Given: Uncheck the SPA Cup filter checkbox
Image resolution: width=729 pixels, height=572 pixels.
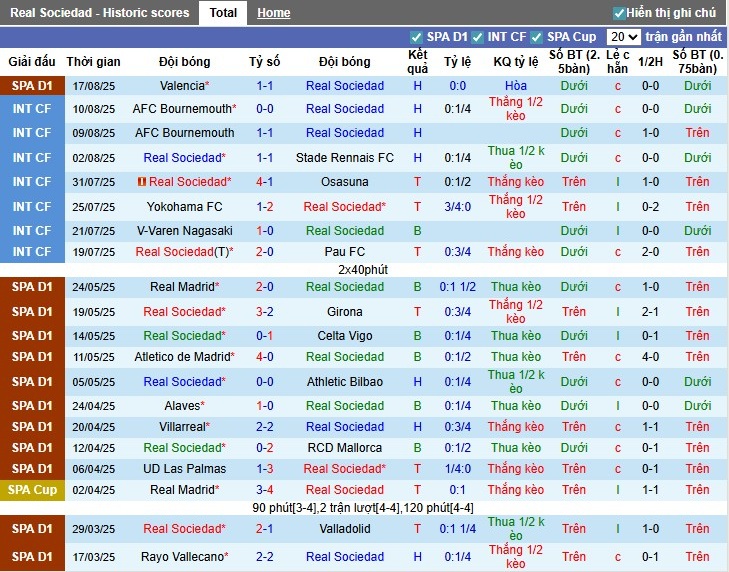Looking at the screenshot, I should tap(537, 37).
